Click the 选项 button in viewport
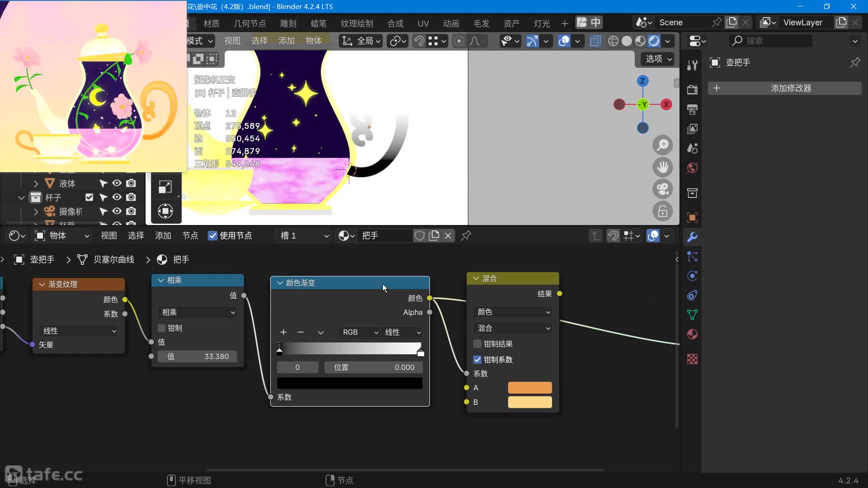The width and height of the screenshot is (868, 488). point(658,59)
